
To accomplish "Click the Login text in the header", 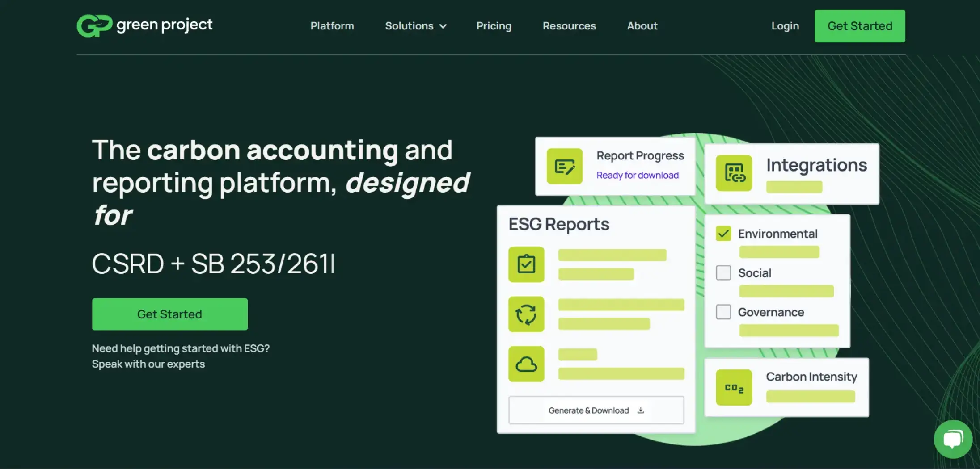I will tap(785, 26).
